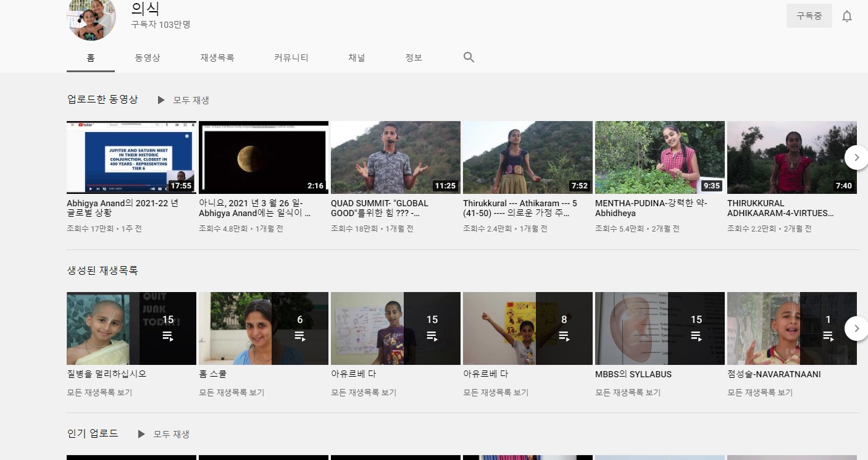868x460 pixels.
Task: Click play icon beside 인기 업로드 모두 재생
Action: click(x=141, y=434)
